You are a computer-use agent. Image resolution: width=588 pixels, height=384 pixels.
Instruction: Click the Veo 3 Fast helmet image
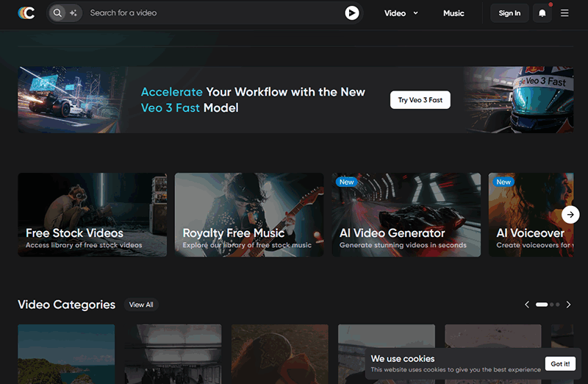(520, 100)
